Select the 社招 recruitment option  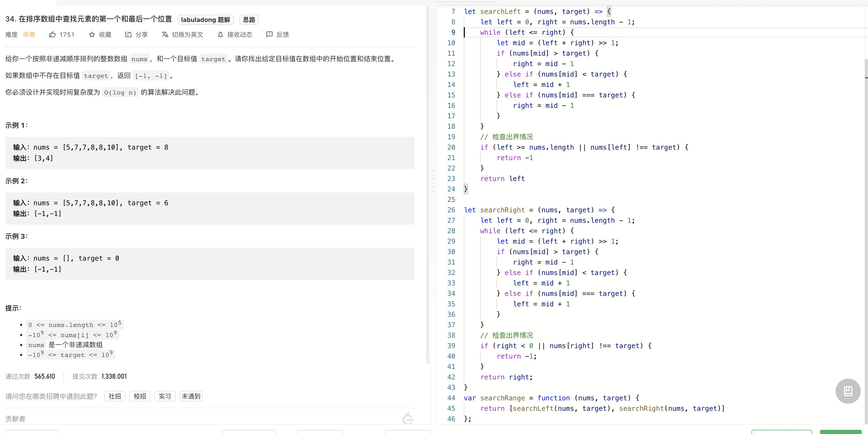(115, 396)
